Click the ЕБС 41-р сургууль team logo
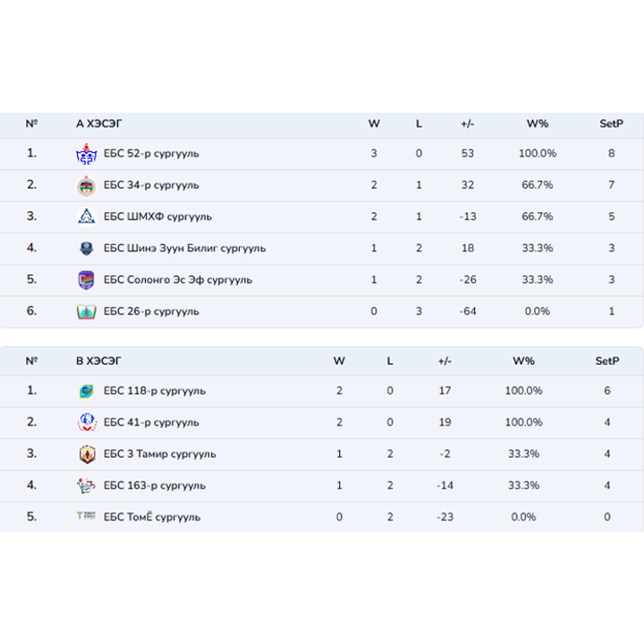Screen dimensions: 644x644 (86, 422)
